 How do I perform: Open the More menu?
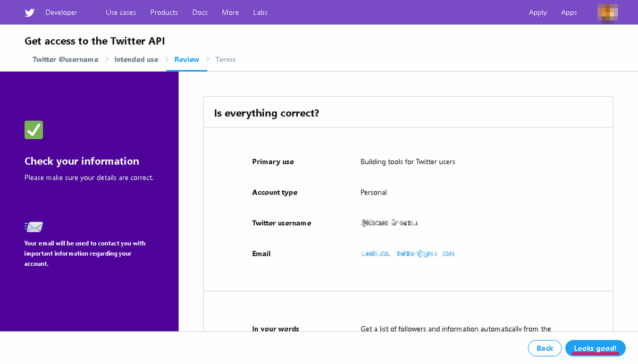230,13
